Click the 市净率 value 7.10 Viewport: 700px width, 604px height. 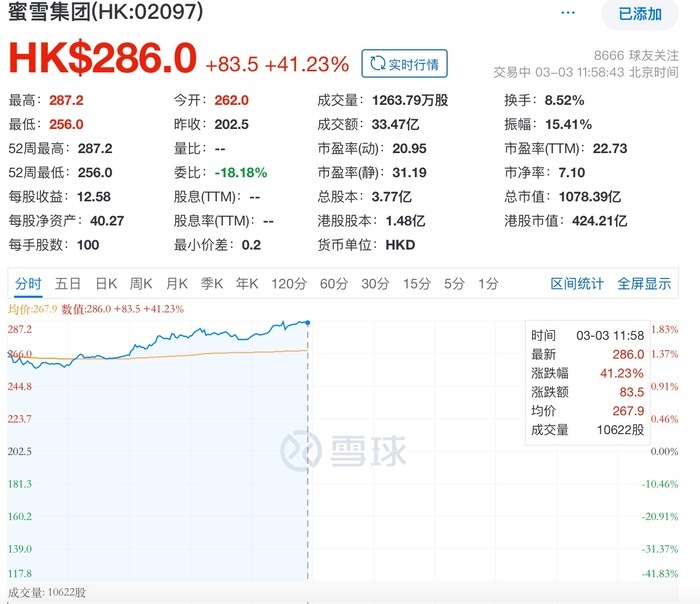point(571,173)
